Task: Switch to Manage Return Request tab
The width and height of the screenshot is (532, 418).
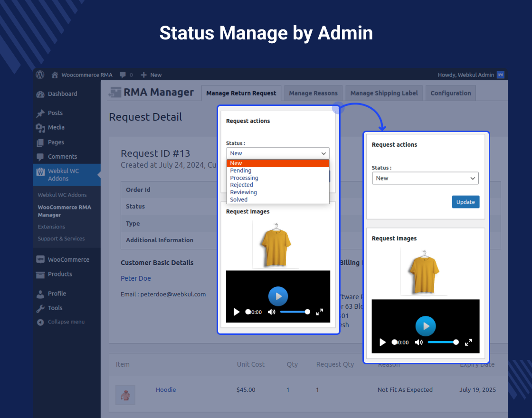Action: 241,93
